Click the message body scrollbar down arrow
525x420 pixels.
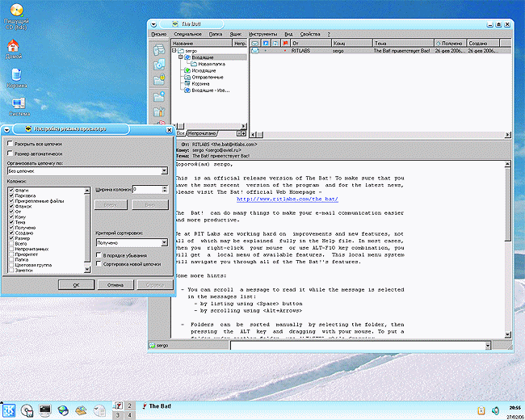click(507, 334)
